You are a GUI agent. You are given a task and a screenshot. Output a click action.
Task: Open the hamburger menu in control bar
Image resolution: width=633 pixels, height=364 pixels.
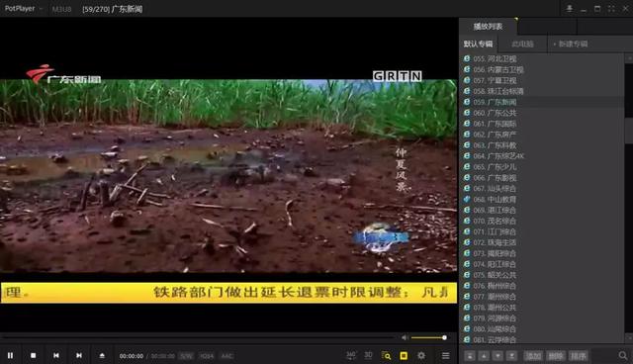445,355
